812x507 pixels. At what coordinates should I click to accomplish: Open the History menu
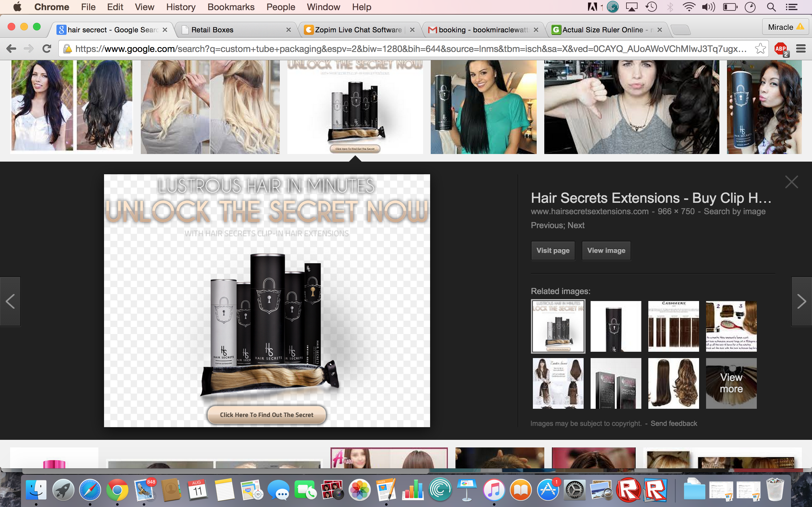pos(180,7)
